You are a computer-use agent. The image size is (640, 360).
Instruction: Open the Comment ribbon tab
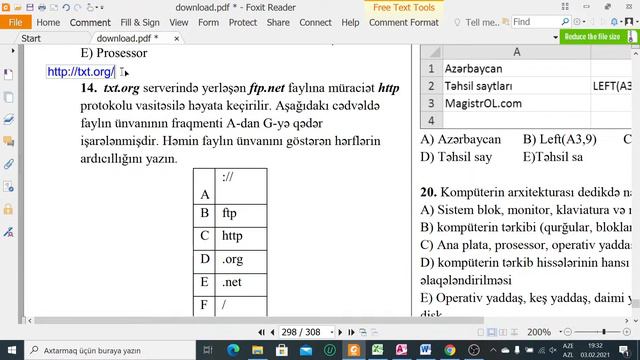90,22
